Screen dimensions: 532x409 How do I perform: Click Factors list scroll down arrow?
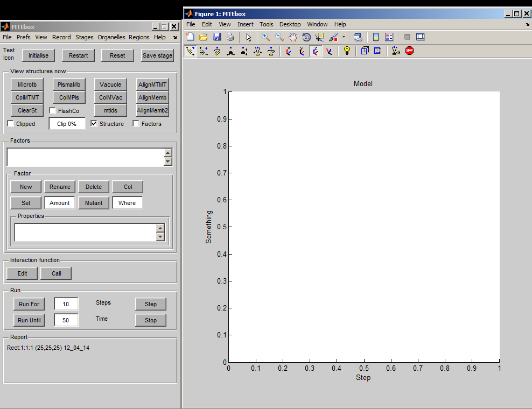[168, 161]
